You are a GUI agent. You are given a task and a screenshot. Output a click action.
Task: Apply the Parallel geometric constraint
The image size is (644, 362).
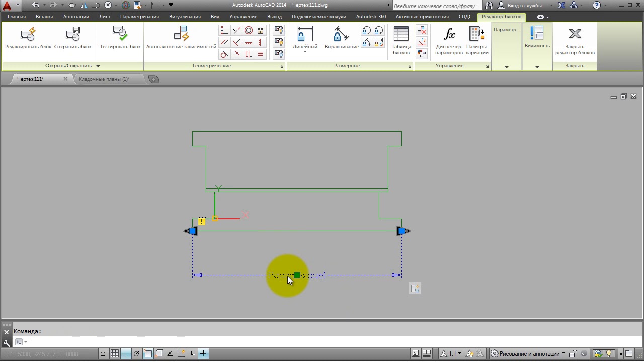[x=224, y=42]
